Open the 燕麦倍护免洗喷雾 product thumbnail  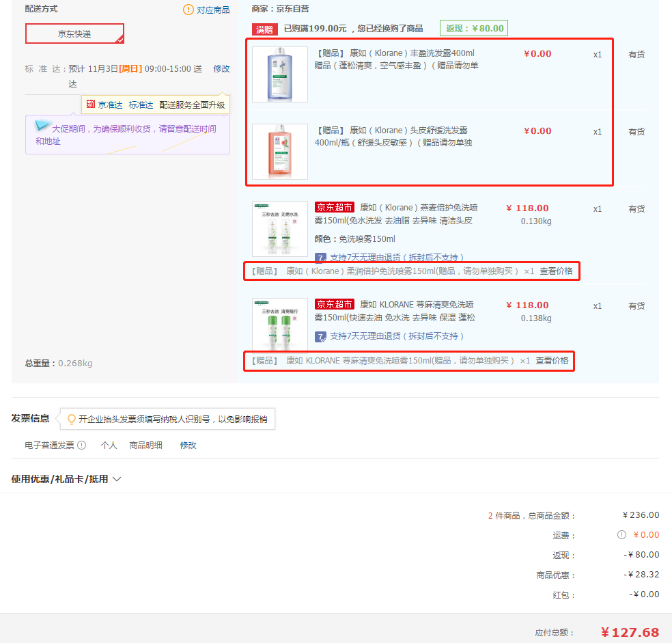280,229
